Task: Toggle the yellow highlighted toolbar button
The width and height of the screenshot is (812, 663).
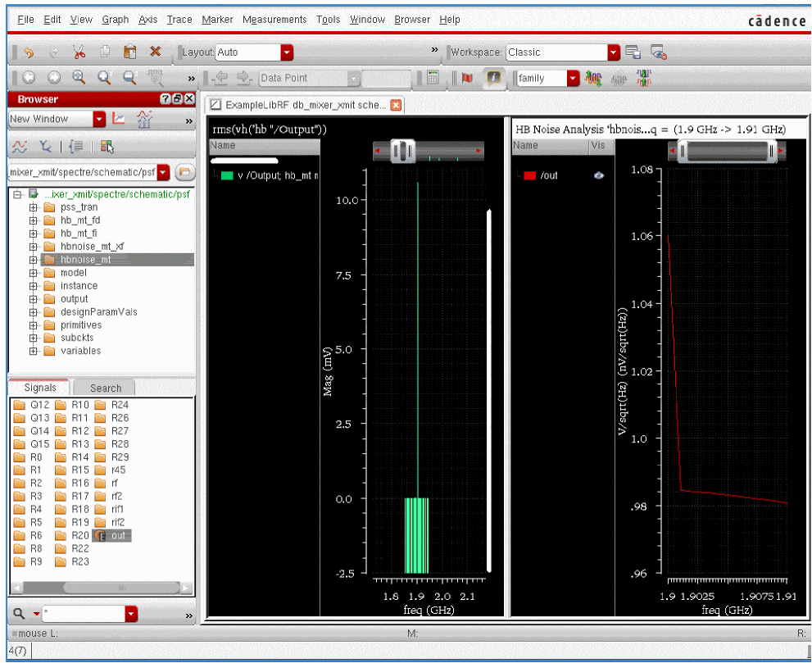Action: tap(493, 78)
